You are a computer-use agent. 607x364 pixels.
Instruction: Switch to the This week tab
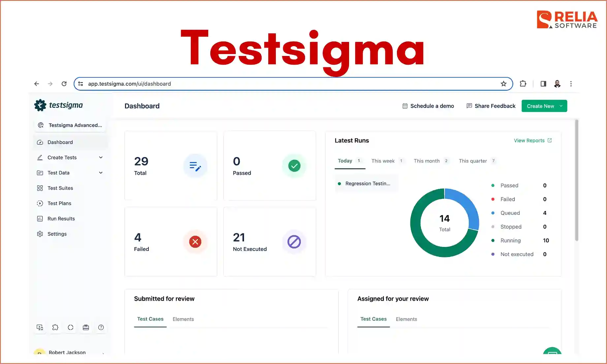383,161
